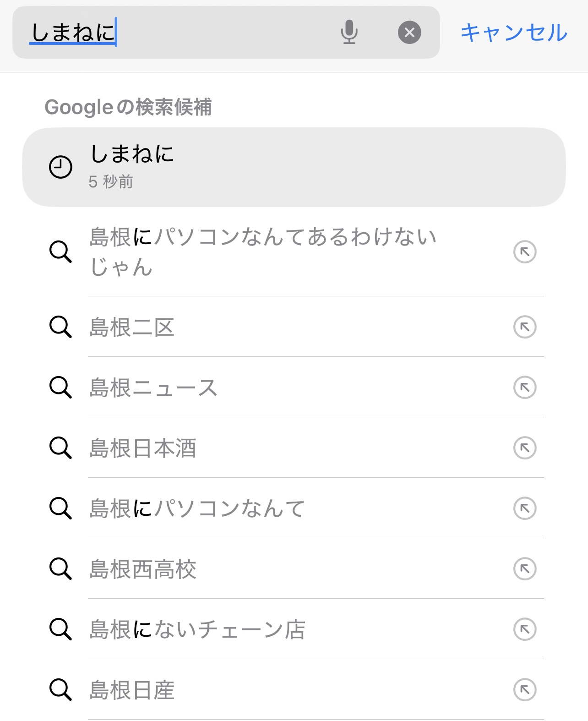The width and height of the screenshot is (588, 721).
Task: Click inside the しまねに search field
Action: point(206,33)
